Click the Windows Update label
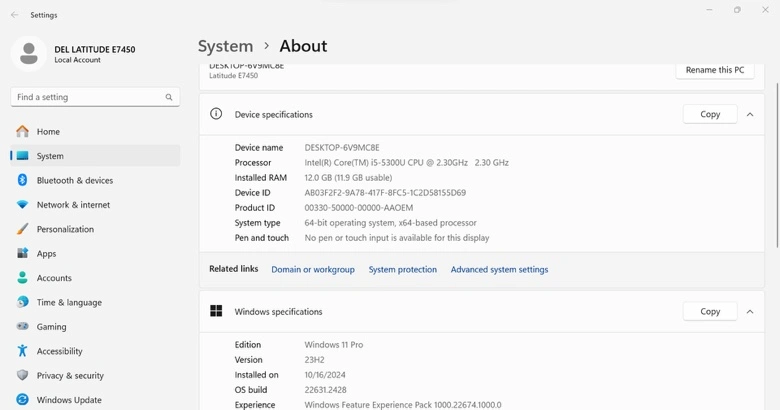 click(69, 400)
